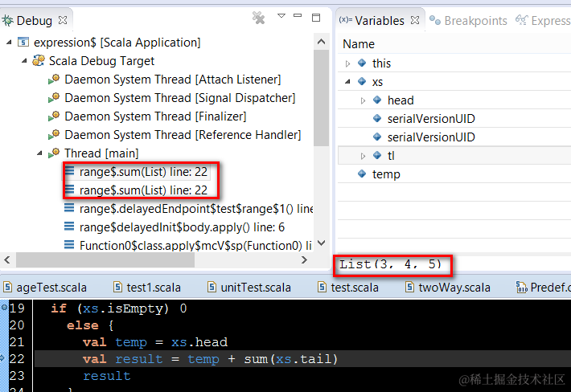Select Daemon System Thread [Attach Listener]
Viewport: 571px width, 392px height.
pyautogui.click(x=173, y=80)
